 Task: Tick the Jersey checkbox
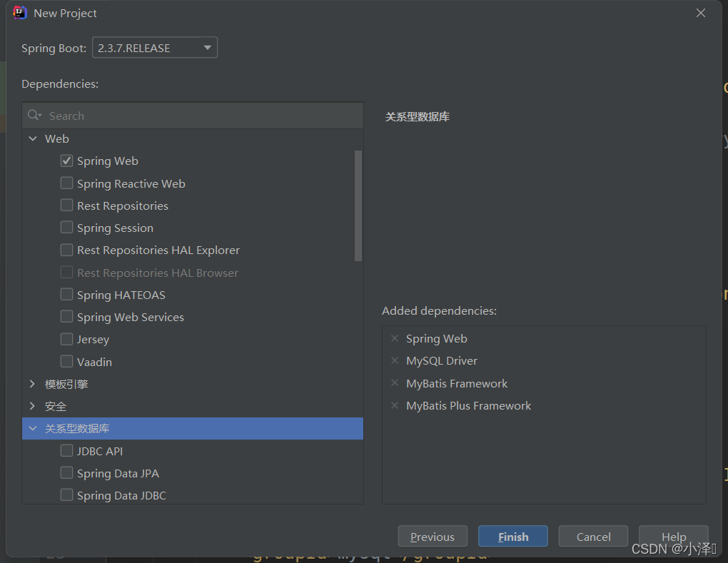(66, 339)
